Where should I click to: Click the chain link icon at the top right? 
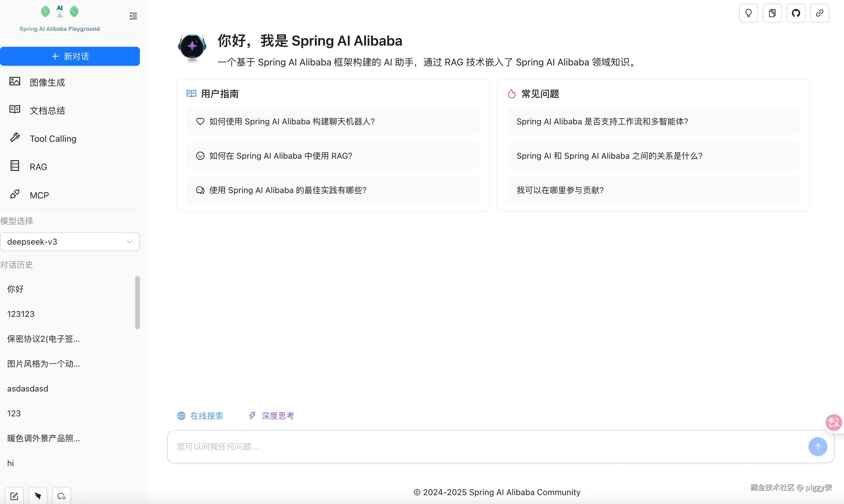pos(819,13)
